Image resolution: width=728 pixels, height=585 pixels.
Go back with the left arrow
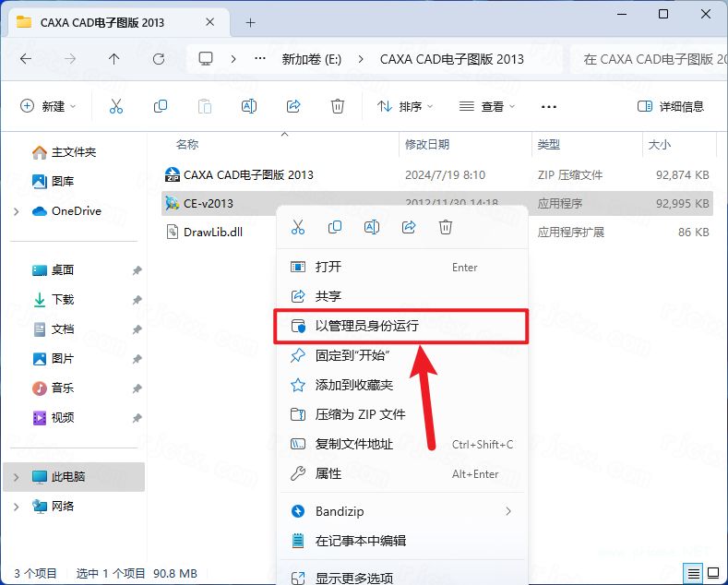[26, 59]
